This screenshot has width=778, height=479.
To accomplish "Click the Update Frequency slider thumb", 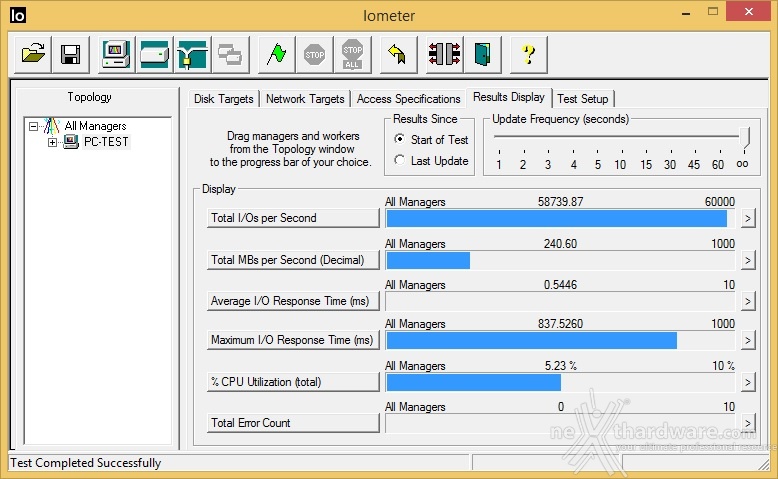I will [x=744, y=138].
